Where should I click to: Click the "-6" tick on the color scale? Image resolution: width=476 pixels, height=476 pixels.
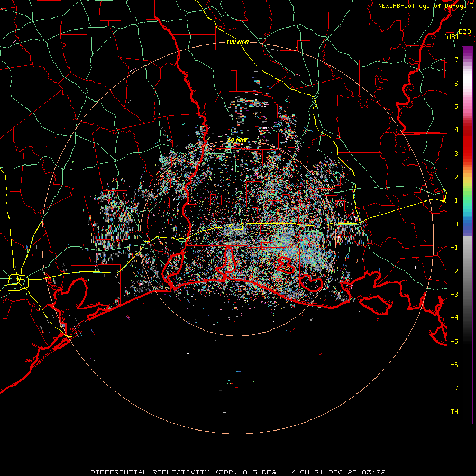(x=454, y=365)
